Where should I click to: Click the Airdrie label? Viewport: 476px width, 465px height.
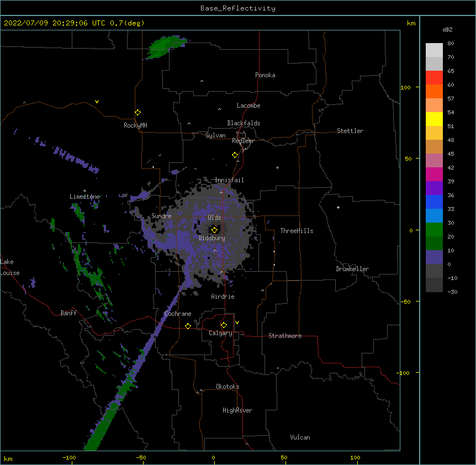[223, 297]
